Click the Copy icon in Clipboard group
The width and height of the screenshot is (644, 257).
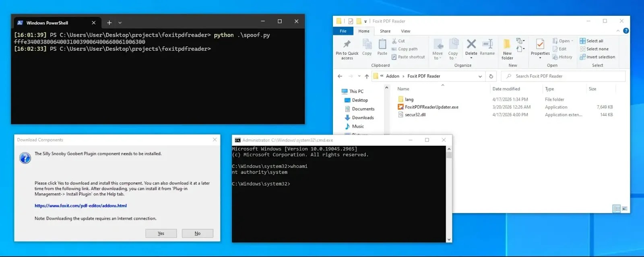click(x=367, y=44)
